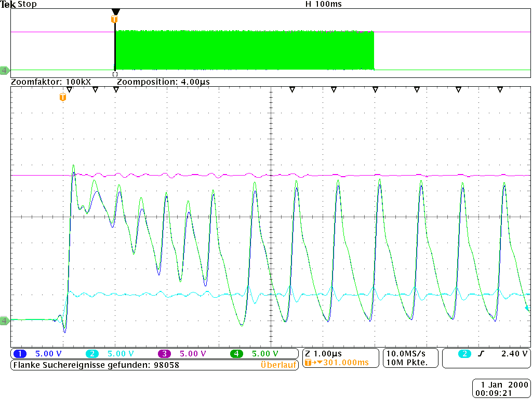Select the zoom bracket box in overview

115,74
